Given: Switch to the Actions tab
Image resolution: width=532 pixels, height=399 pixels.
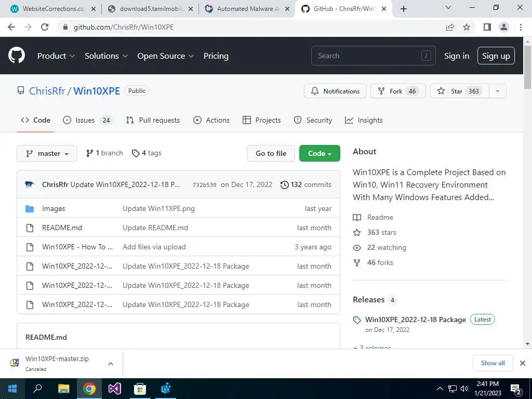Looking at the screenshot, I should [x=211, y=120].
